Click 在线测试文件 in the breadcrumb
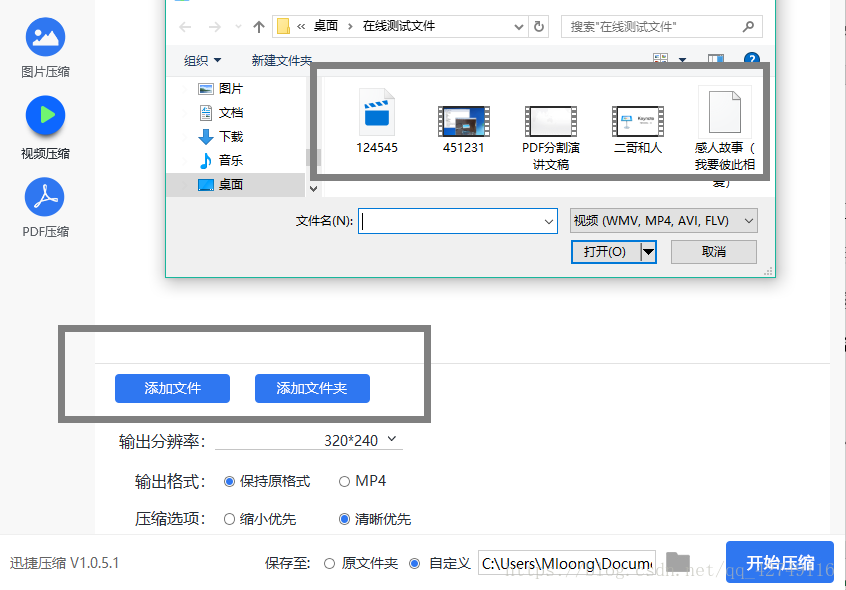Screen dimensions: 846x590 [x=399, y=26]
